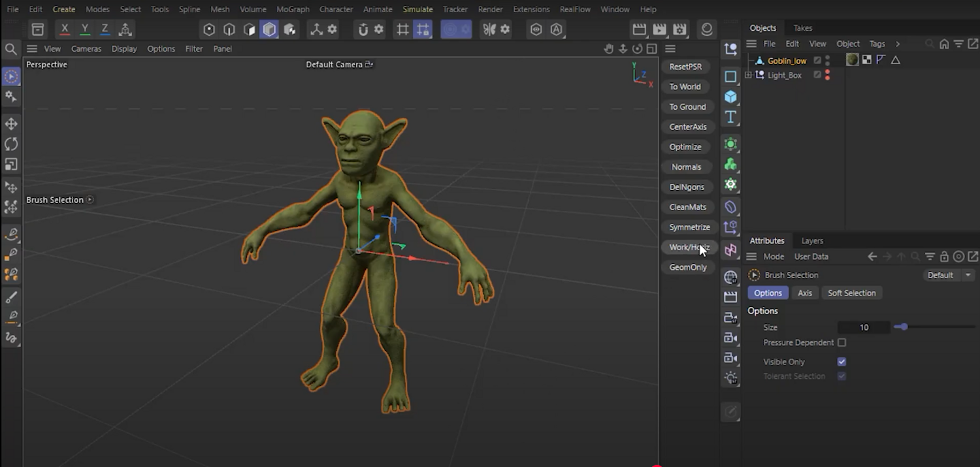Screen dimensions: 980x467
Task: Click the X axis lock icon
Action: pos(64,29)
